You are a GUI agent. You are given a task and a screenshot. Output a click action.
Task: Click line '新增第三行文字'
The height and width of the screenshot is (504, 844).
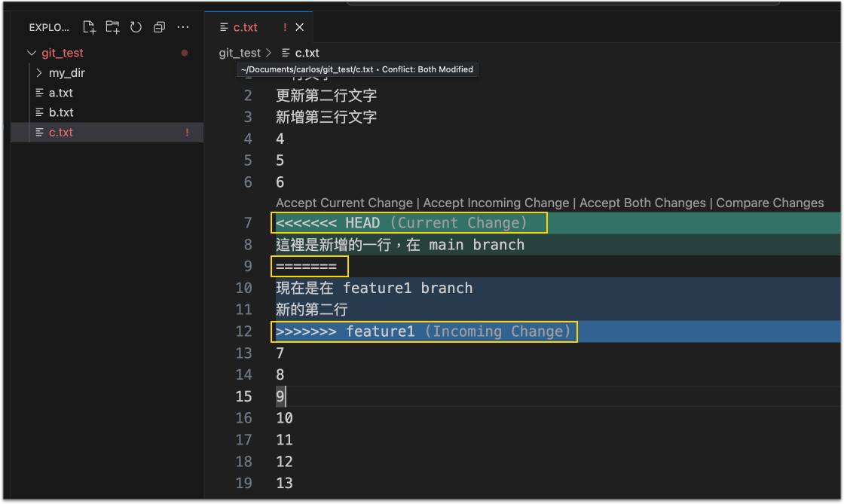pyautogui.click(x=326, y=117)
